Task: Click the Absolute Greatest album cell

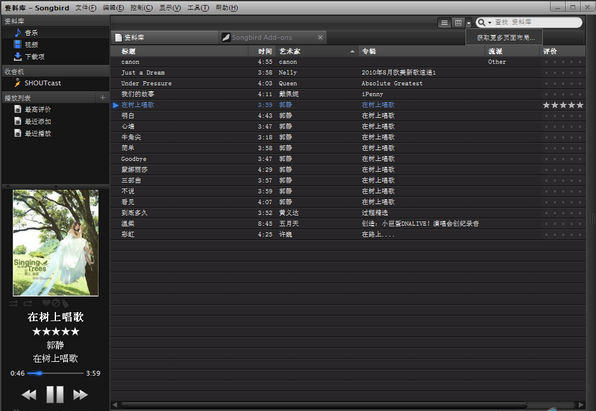Action: coord(392,83)
